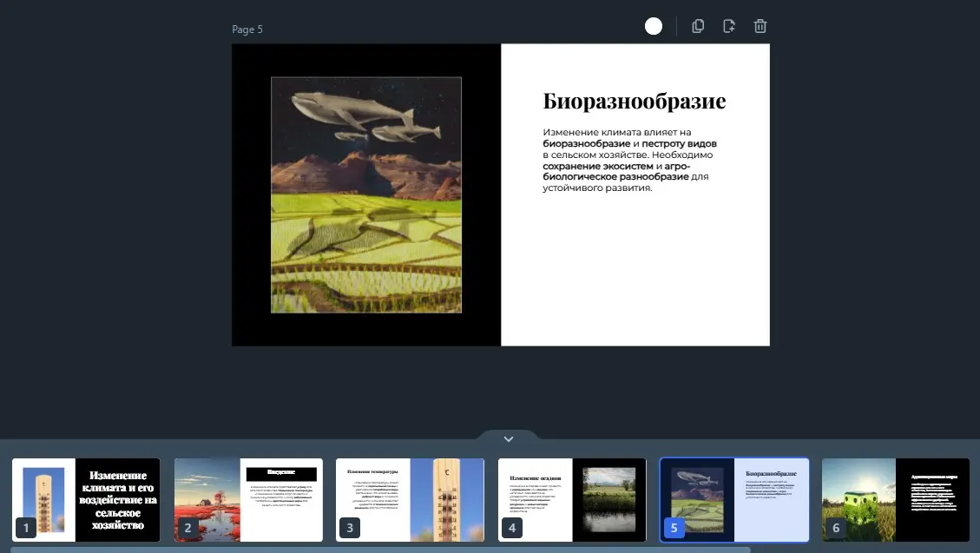Select page 1 thumbnail with the title slide
Screen dimensions: 980x553
tap(86, 500)
